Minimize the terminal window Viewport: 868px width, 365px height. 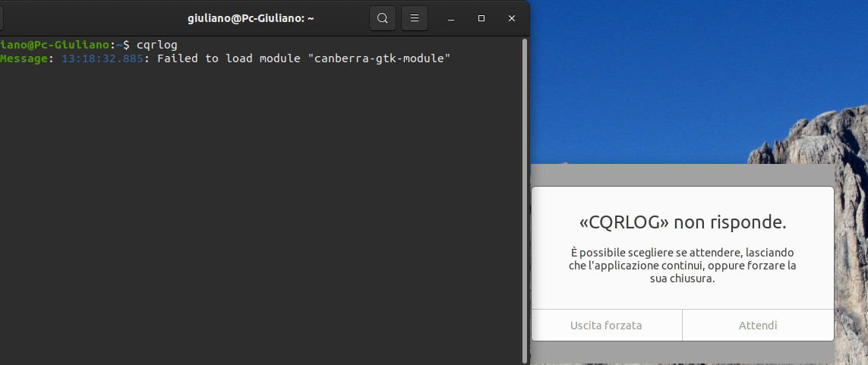451,19
